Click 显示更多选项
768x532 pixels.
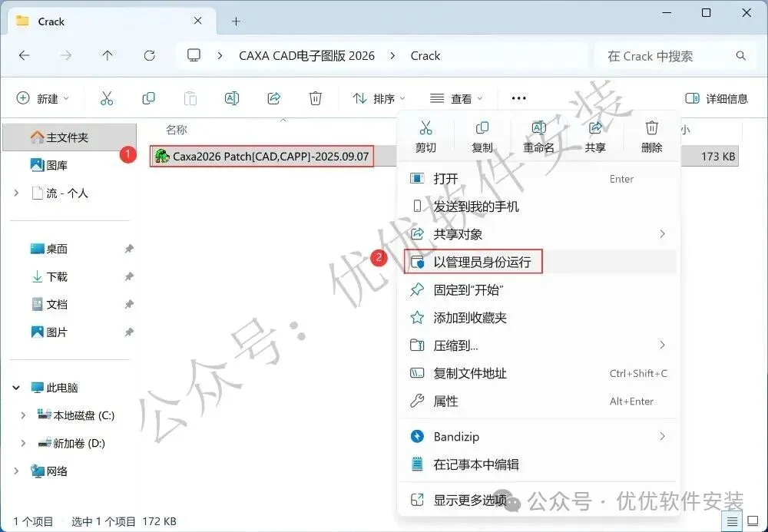[539, 501]
